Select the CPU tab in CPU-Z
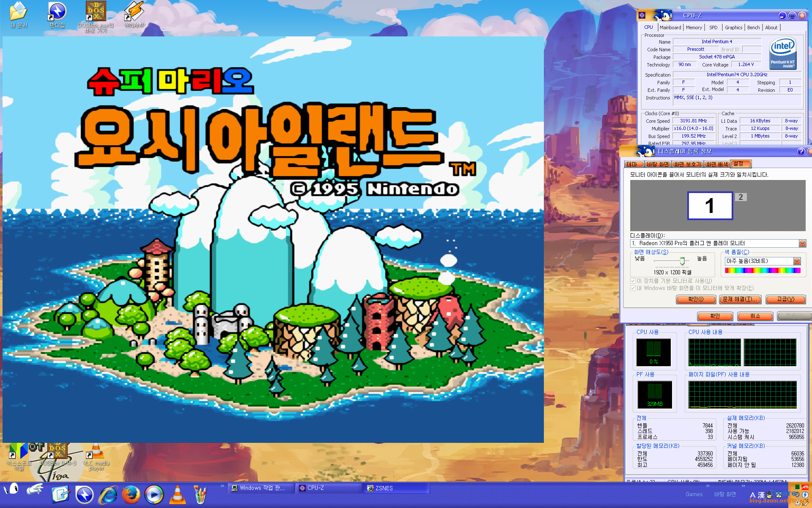Viewport: 812px width, 508px height. click(648, 27)
